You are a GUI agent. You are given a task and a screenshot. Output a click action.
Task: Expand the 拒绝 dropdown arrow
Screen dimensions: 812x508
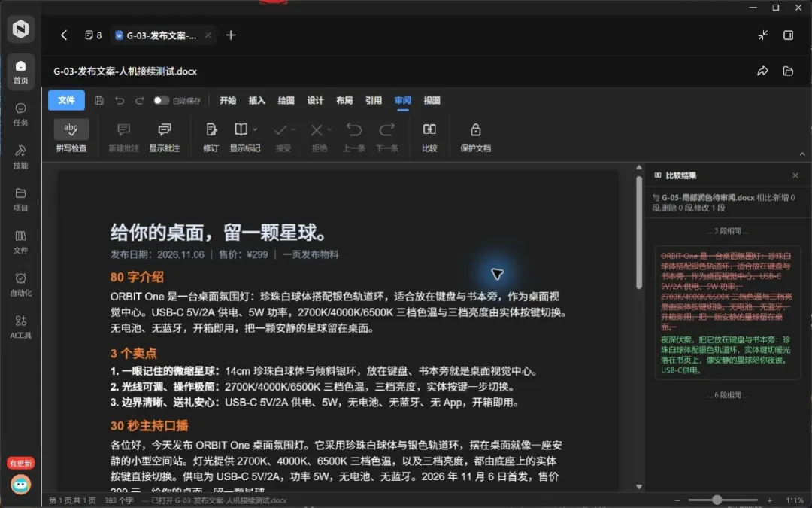329,129
